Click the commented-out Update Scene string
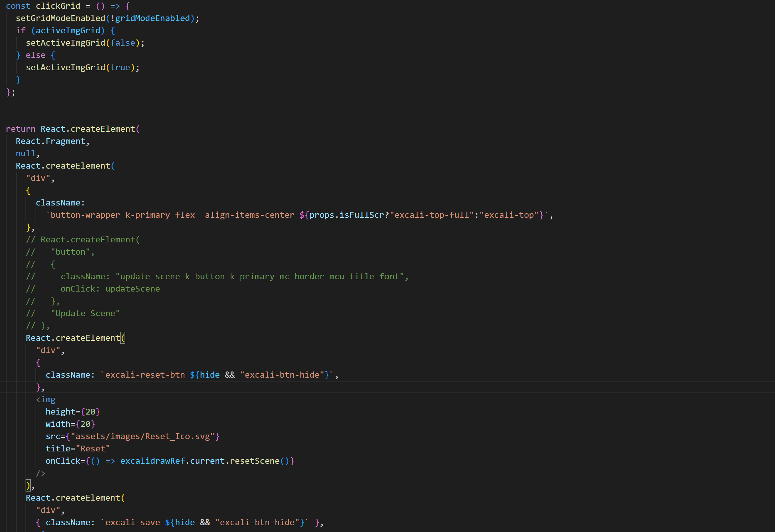The height and width of the screenshot is (532, 775). click(x=85, y=313)
